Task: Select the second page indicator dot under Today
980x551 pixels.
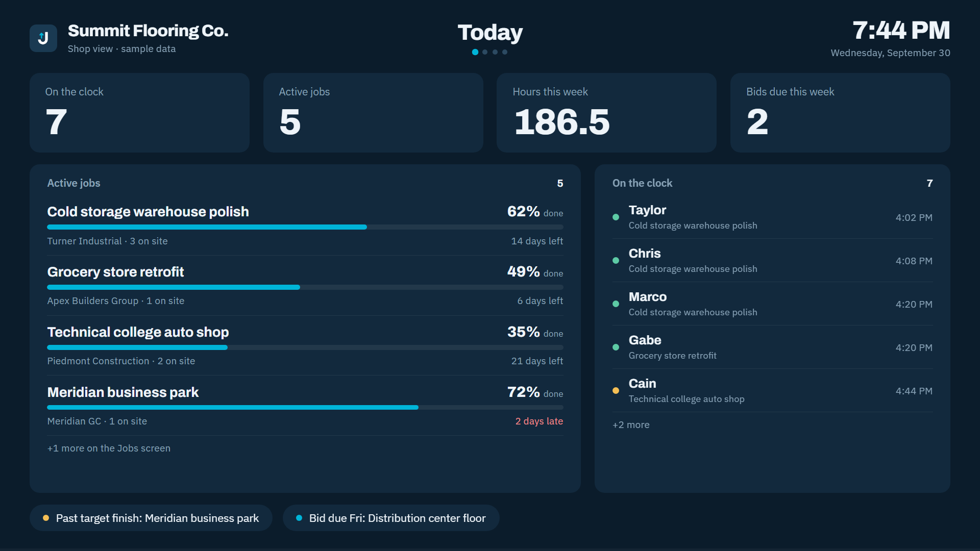Action: click(x=485, y=52)
